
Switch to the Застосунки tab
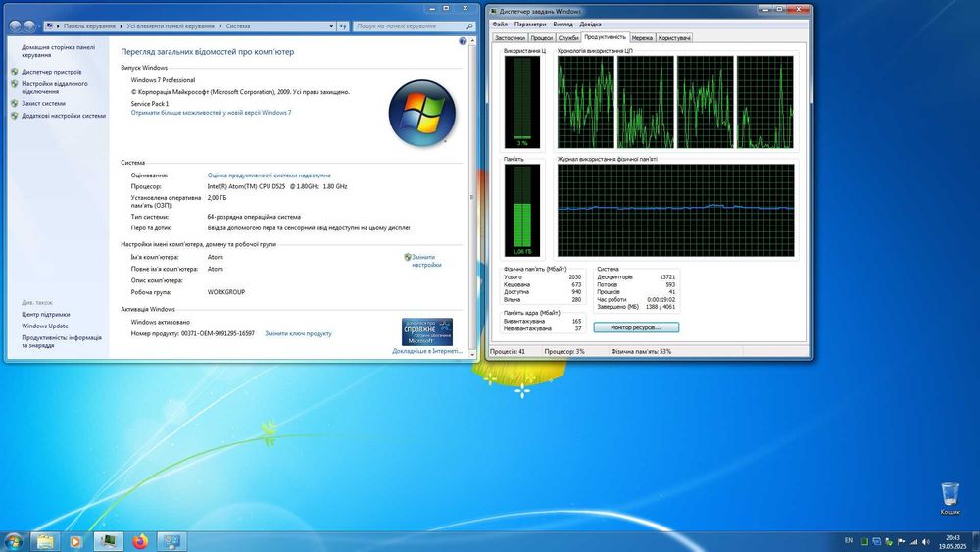510,38
